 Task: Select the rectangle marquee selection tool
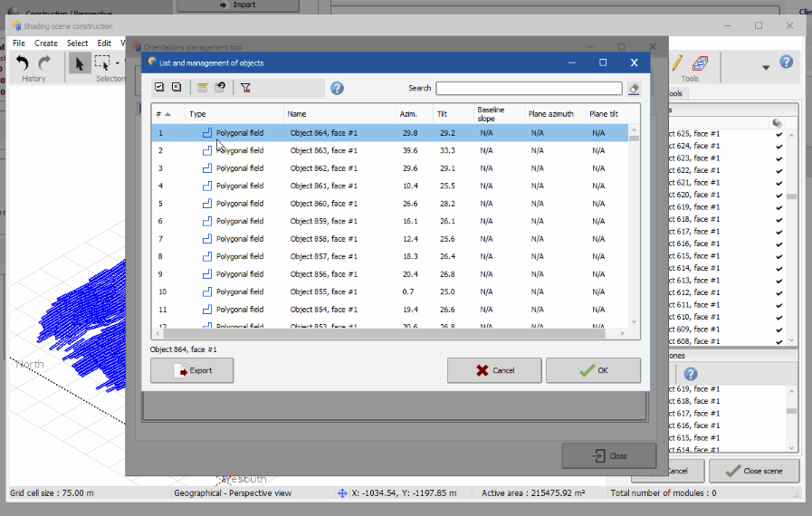click(102, 63)
